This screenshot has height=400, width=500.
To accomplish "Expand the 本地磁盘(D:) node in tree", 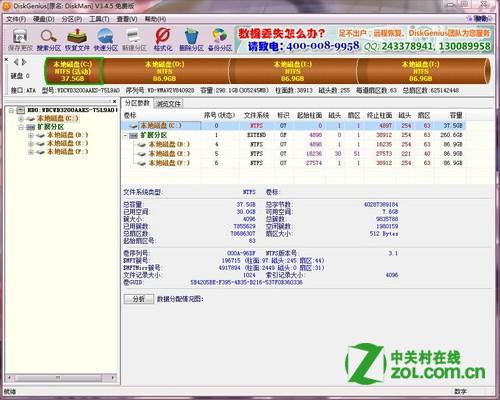I will (x=31, y=135).
